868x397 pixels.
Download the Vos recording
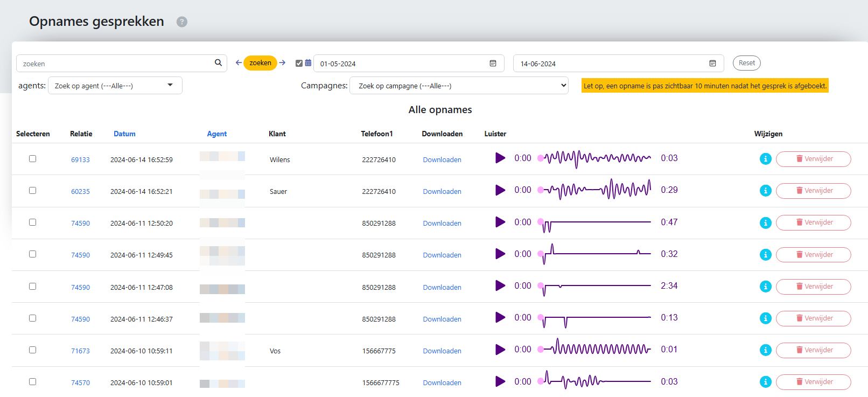tap(442, 351)
